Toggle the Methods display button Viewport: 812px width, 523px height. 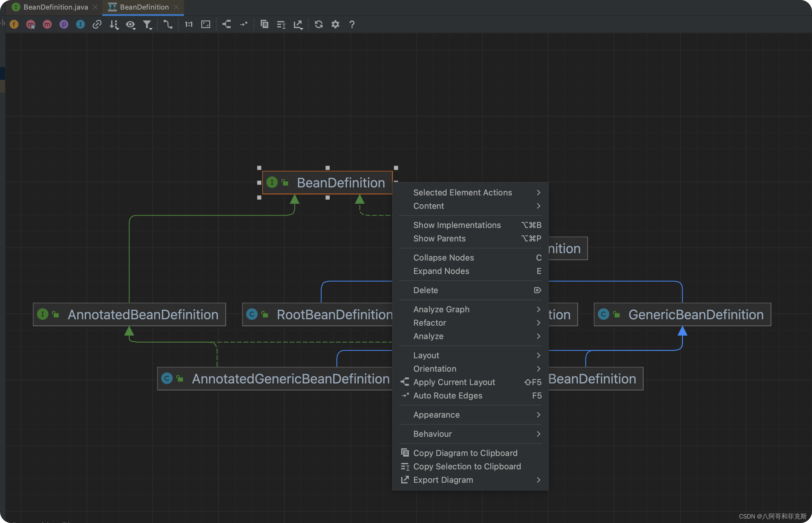click(x=47, y=25)
